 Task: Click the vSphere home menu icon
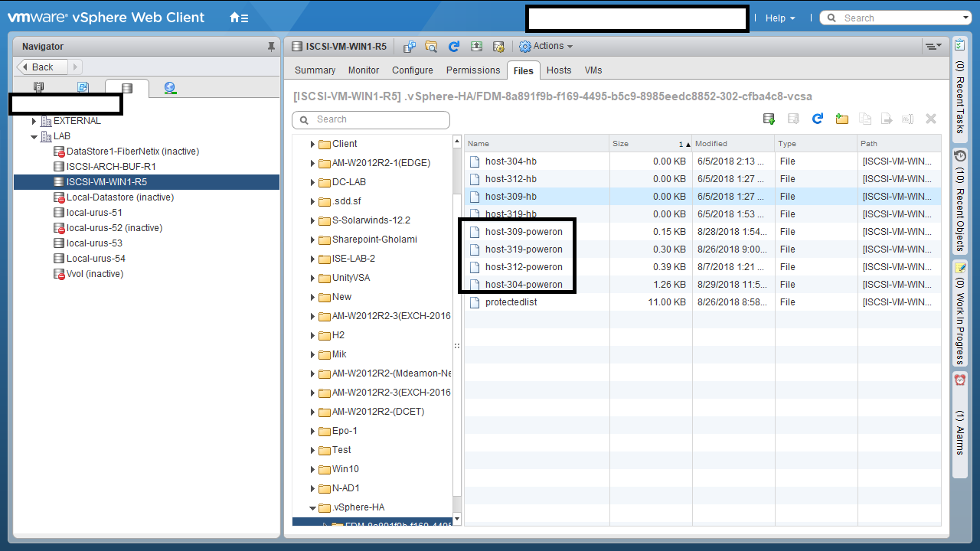click(239, 18)
